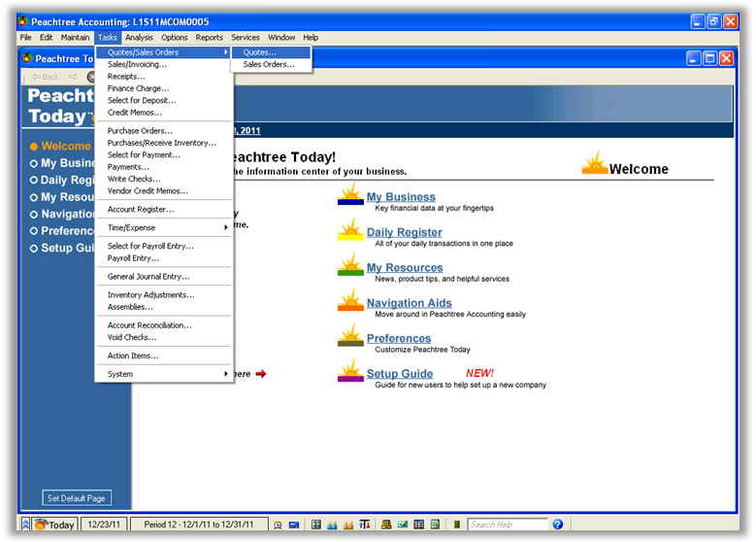This screenshot has width=756, height=542.
Task: Select Finance Charge... menu item
Action: coord(164,88)
